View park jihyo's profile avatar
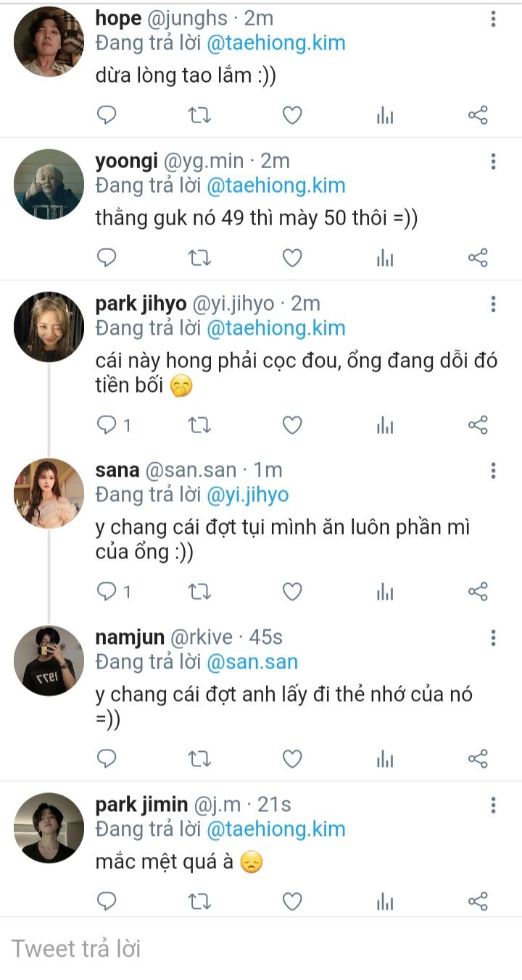 pyautogui.click(x=49, y=327)
